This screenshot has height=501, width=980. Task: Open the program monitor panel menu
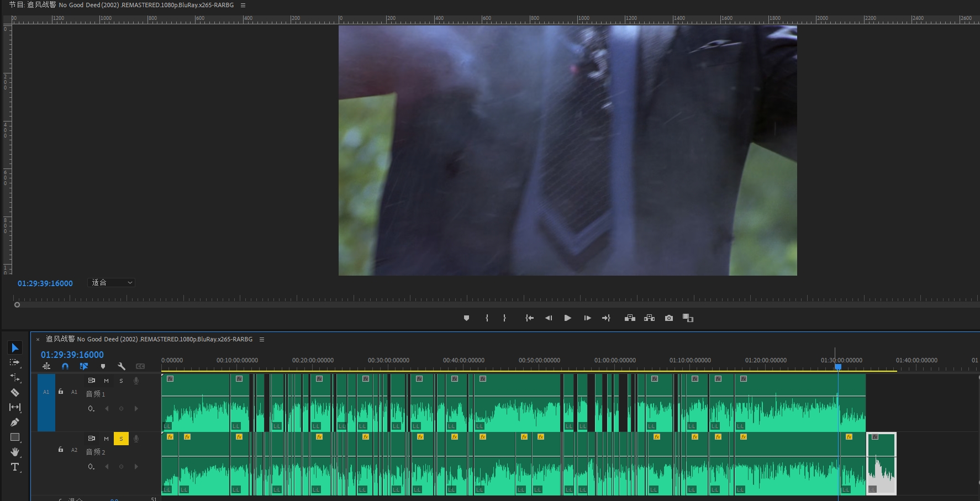click(x=243, y=5)
